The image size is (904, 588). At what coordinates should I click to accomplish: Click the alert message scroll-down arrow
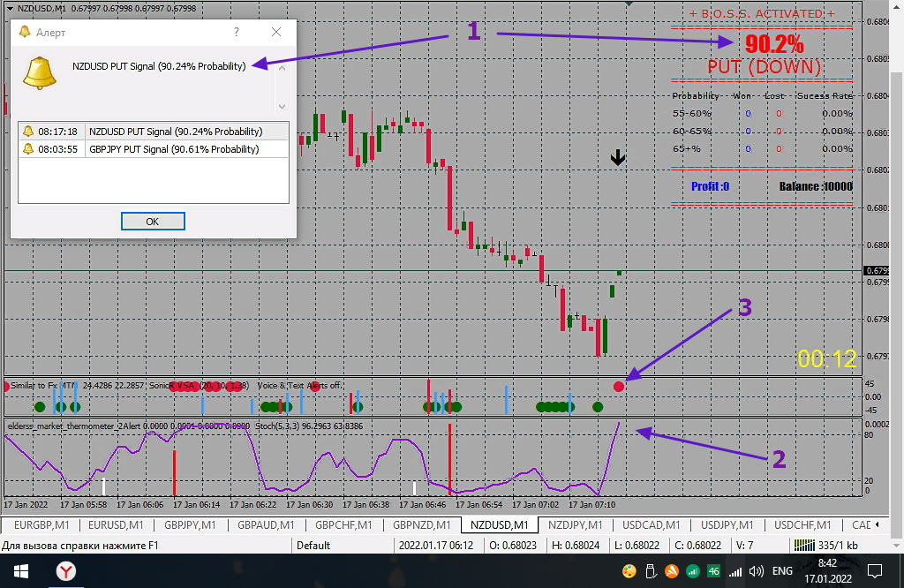[x=282, y=106]
